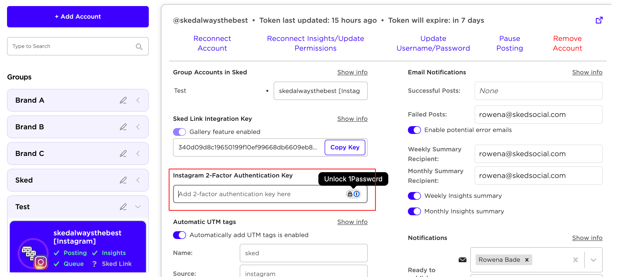Click the envelope notification icon

tap(462, 260)
